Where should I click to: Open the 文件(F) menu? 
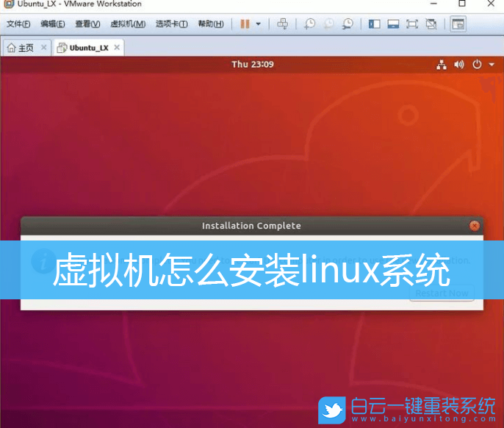[18, 24]
